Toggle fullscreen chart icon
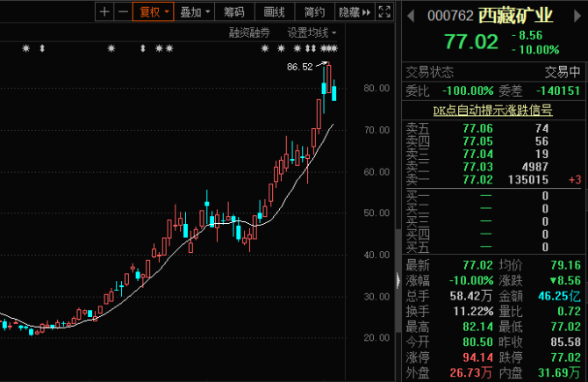Viewport: 588px width, 382px height. pyautogui.click(x=384, y=12)
